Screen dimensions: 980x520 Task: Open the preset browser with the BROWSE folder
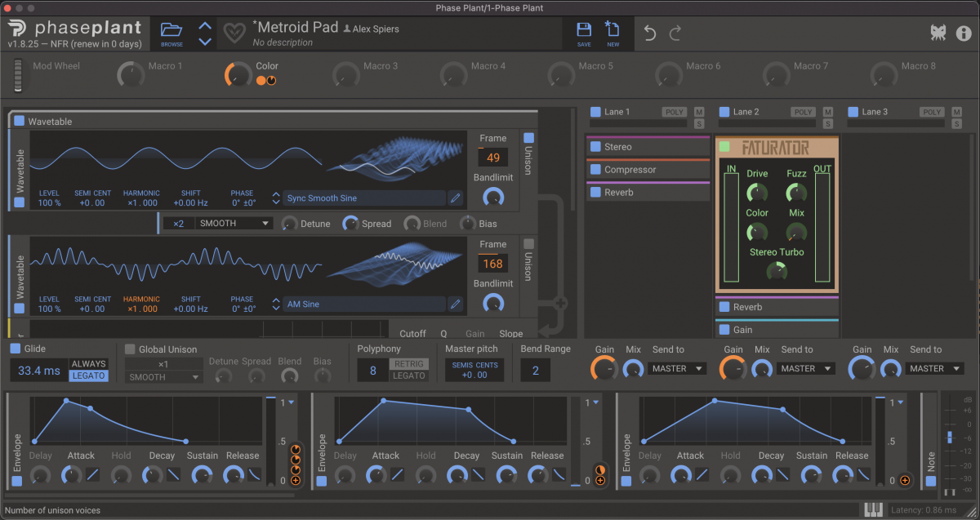click(171, 33)
